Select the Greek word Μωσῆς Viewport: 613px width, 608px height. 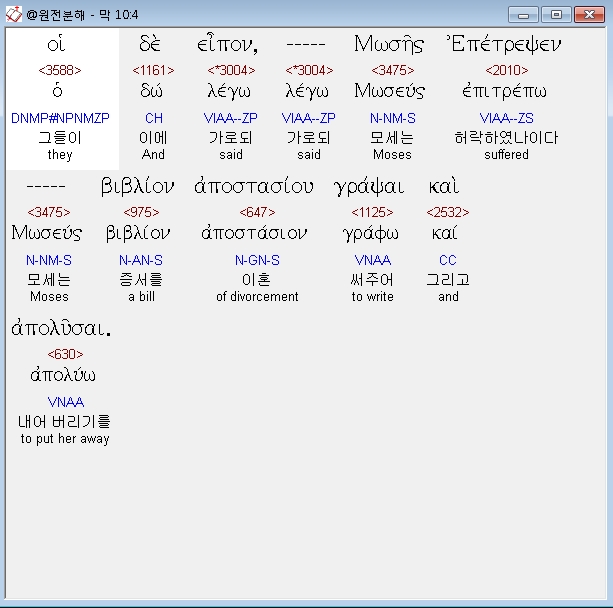pos(389,44)
